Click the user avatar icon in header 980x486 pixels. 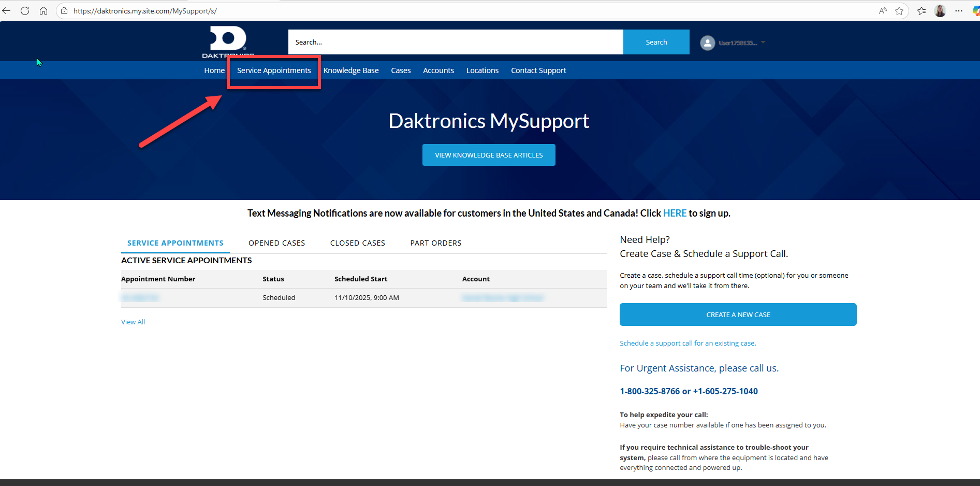click(707, 43)
